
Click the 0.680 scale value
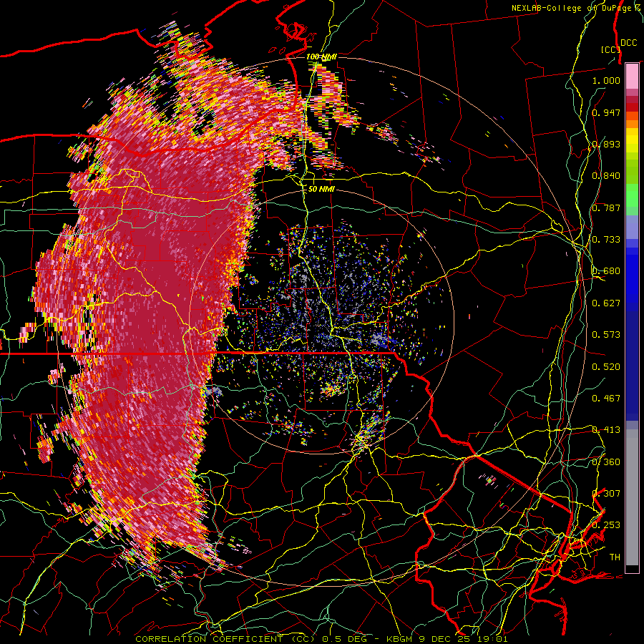tap(606, 271)
